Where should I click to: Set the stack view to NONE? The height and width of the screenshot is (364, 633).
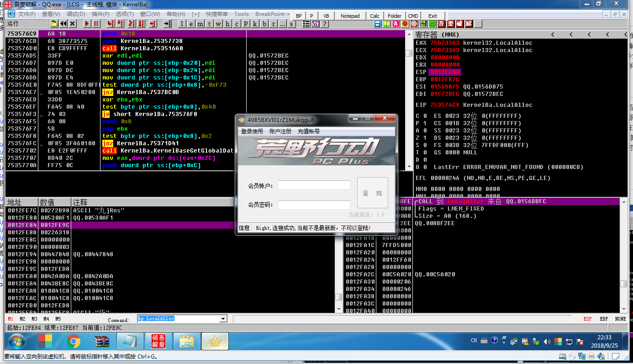(x=620, y=319)
